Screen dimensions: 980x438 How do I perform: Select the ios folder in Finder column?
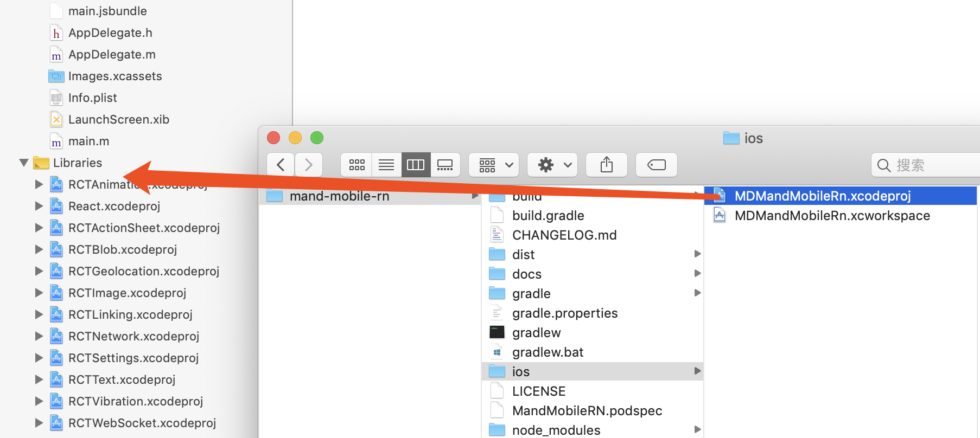coord(593,372)
